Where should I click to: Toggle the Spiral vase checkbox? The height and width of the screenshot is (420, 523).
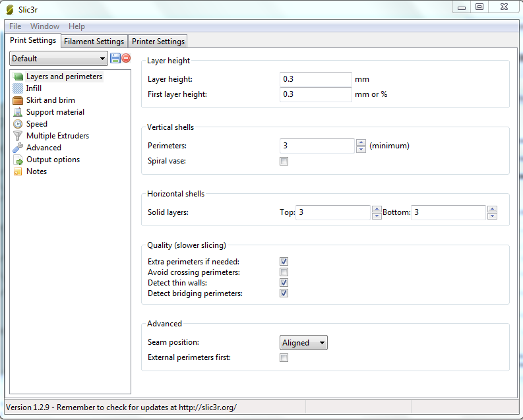tap(284, 162)
